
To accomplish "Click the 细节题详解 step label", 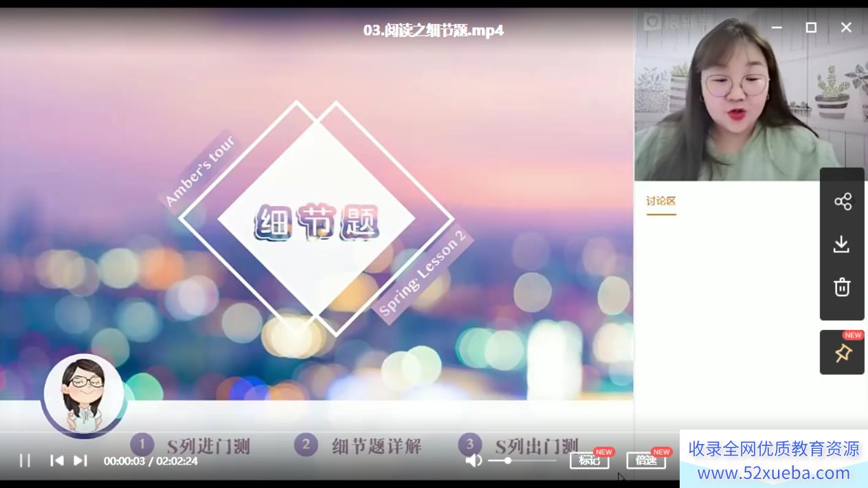I will click(x=377, y=445).
